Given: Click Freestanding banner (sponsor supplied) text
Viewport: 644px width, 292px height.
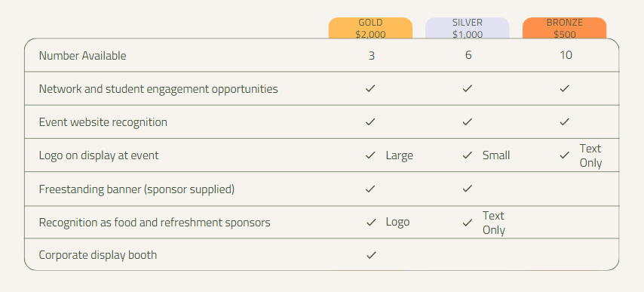Looking at the screenshot, I should click(x=136, y=189).
